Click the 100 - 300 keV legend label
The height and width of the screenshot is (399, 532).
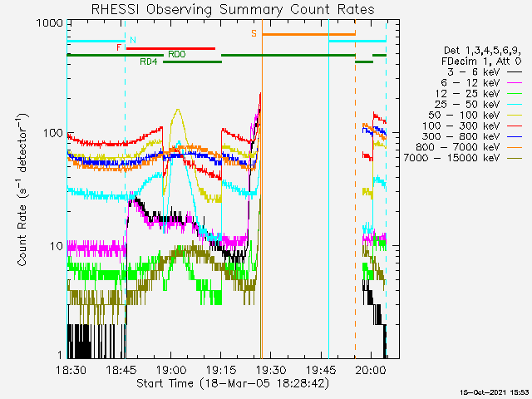coord(461,126)
